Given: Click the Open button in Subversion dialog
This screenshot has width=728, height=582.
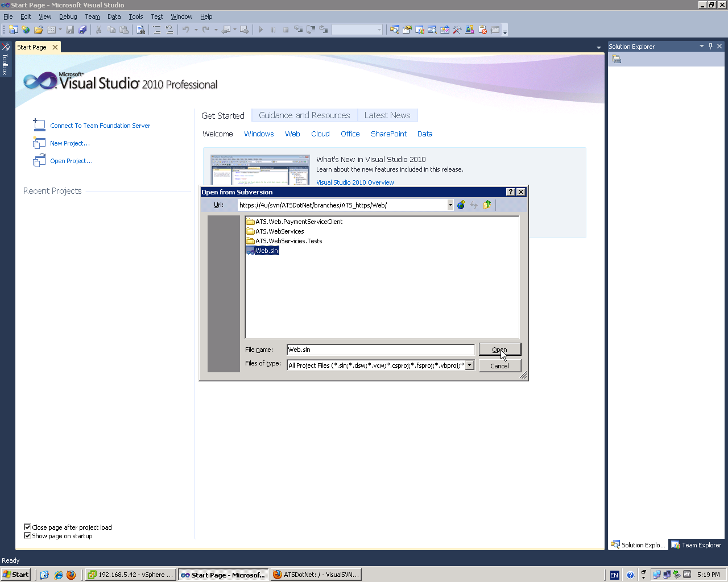Looking at the screenshot, I should [500, 350].
